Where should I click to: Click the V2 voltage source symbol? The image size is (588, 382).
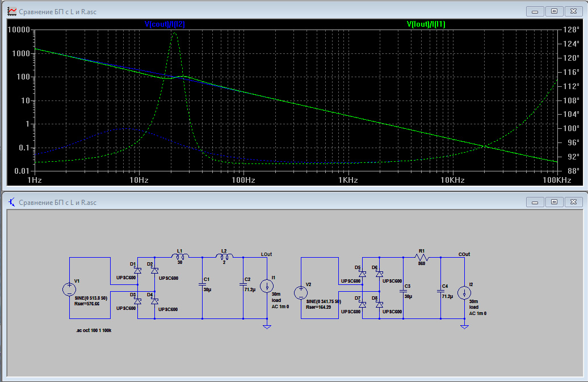point(301,293)
